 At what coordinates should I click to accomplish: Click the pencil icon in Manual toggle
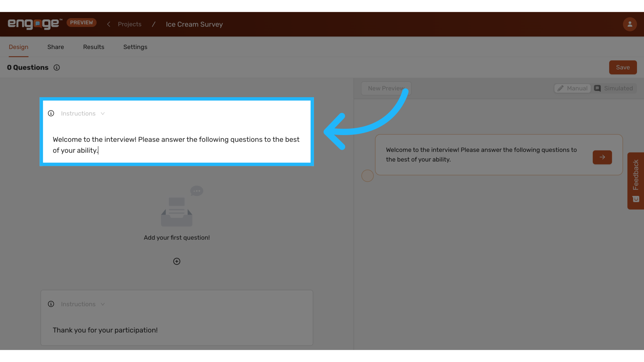[560, 88]
